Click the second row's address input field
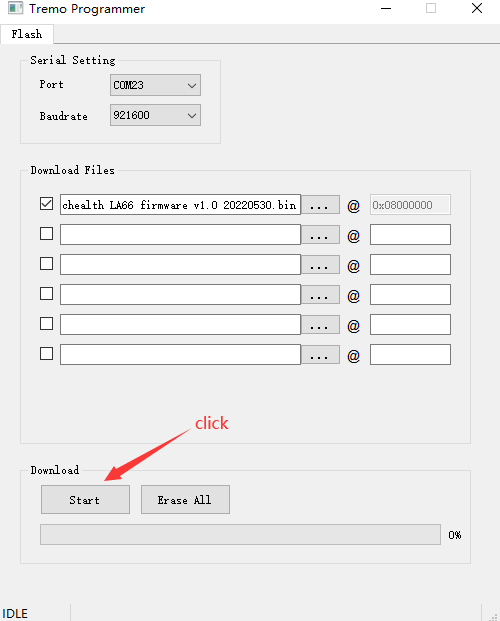500x621 pixels. click(x=410, y=235)
